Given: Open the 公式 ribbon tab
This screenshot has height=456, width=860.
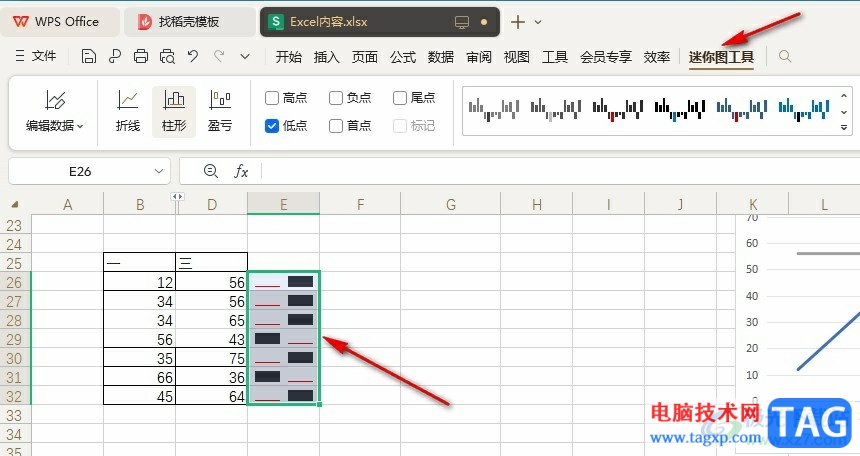Looking at the screenshot, I should [403, 57].
